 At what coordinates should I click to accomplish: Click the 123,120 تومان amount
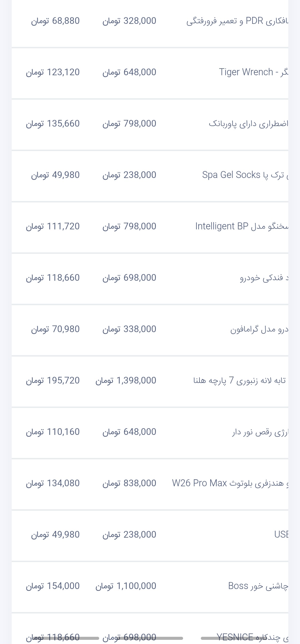(53, 72)
